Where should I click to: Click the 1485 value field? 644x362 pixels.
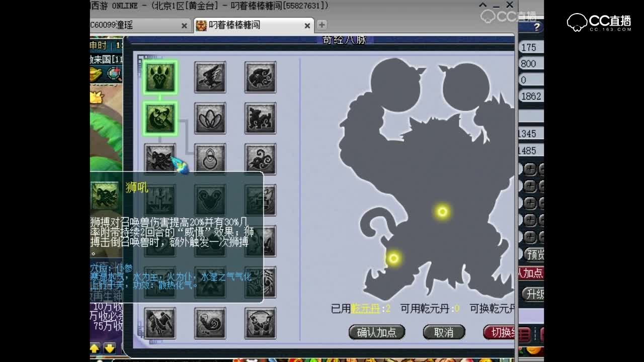pos(531,150)
